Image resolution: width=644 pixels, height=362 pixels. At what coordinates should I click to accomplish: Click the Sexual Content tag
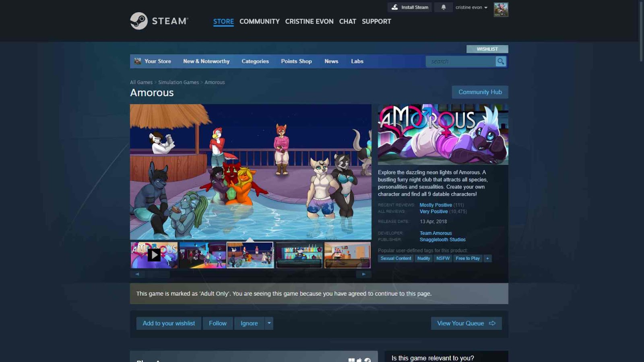click(x=396, y=258)
